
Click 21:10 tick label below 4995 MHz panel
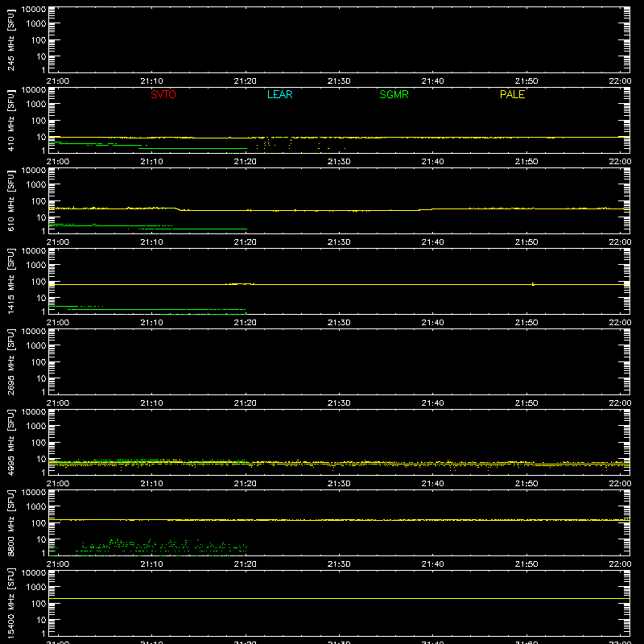coord(151,484)
